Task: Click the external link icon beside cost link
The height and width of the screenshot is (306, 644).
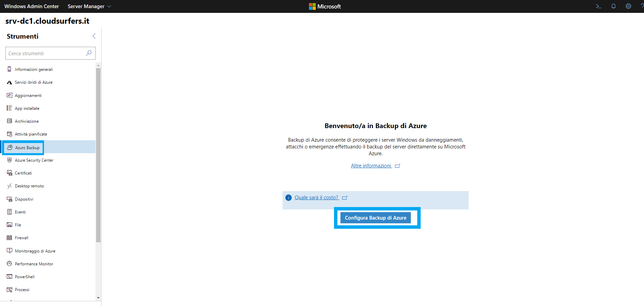Action: click(x=345, y=198)
